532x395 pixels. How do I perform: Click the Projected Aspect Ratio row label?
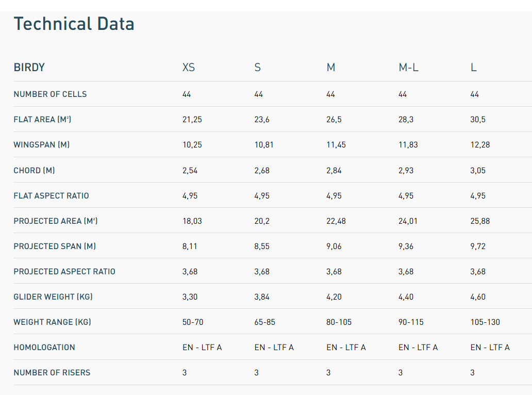(x=64, y=272)
